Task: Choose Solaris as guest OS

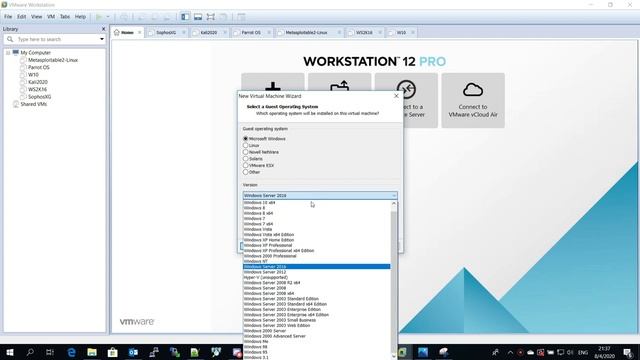Action: tap(246, 159)
